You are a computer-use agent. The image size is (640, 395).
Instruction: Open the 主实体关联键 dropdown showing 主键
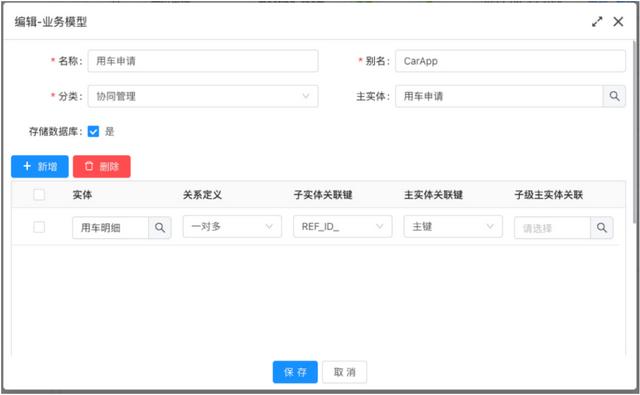pos(453,226)
